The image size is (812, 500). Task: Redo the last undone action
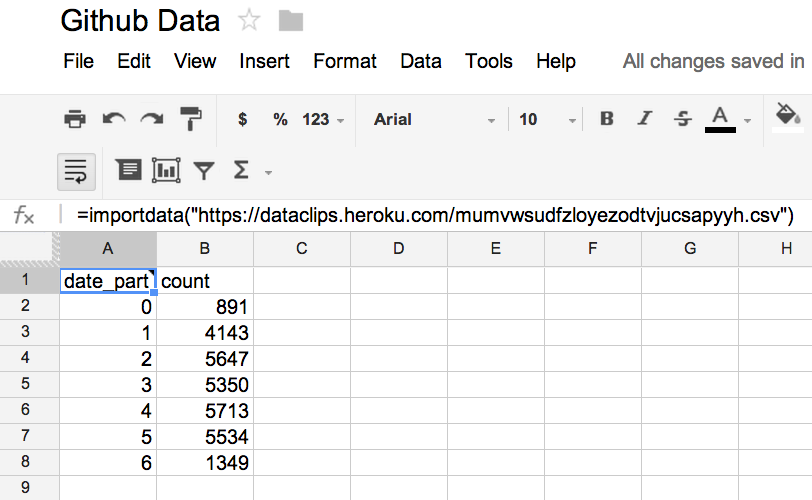click(151, 120)
